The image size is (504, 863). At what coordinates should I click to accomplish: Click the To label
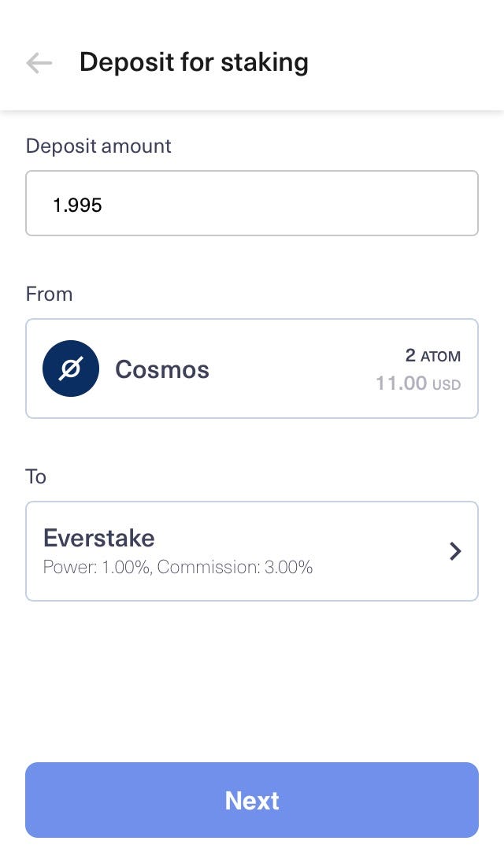click(x=35, y=476)
